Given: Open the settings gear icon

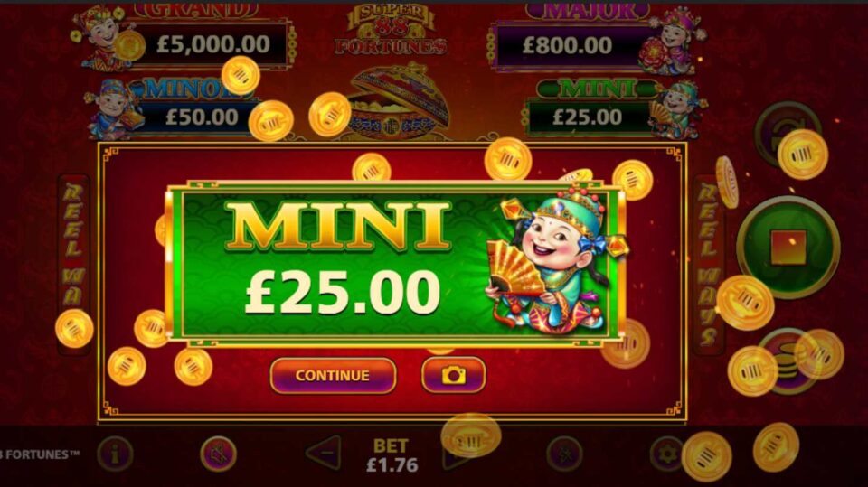Looking at the screenshot, I should 667,454.
